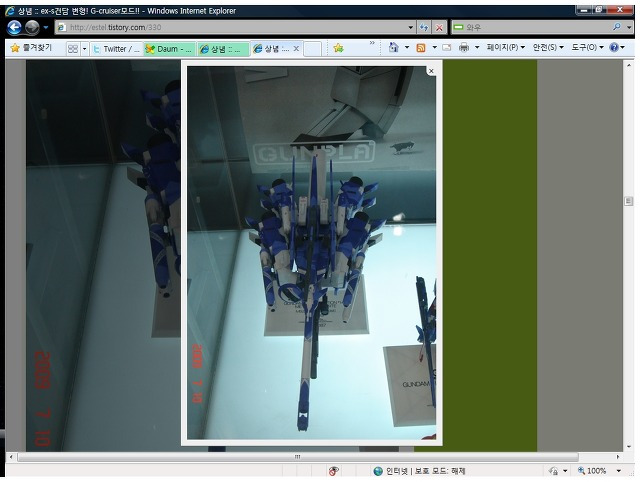The image size is (640, 482).
Task: Go back with the browser Back arrow
Action: 14,27
